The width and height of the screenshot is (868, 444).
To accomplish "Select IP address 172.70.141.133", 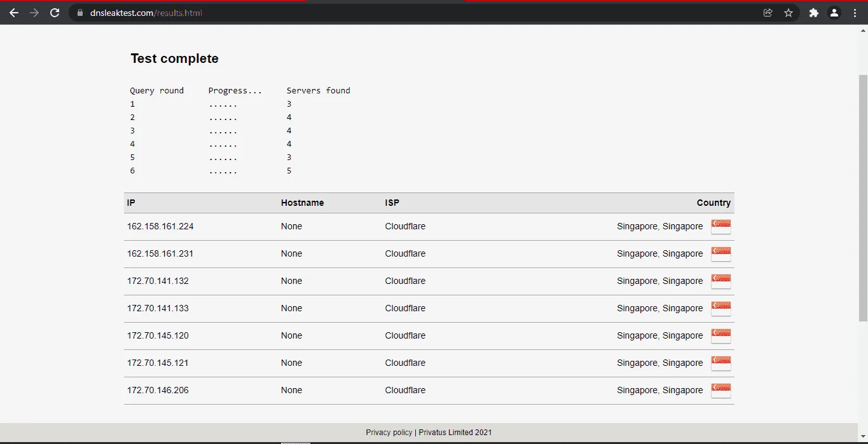I will [x=158, y=309].
